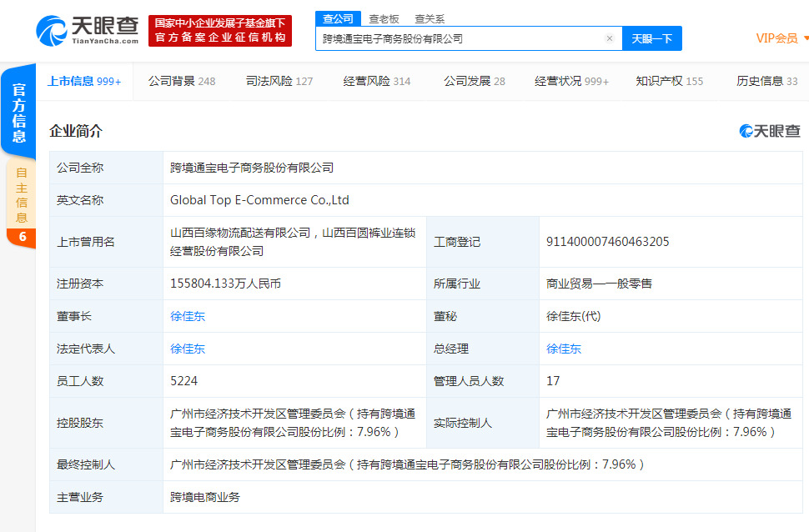
Task: Select registered capital 155804.133万人民币
Action: (x=225, y=284)
